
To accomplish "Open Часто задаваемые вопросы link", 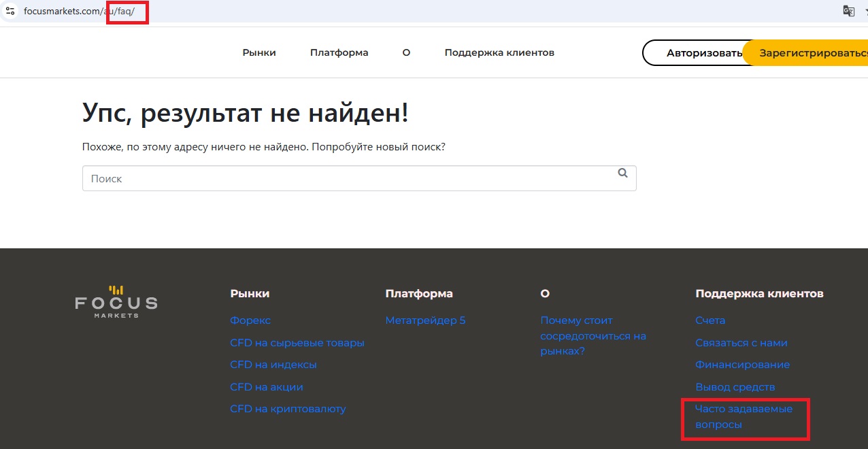I will (x=744, y=416).
